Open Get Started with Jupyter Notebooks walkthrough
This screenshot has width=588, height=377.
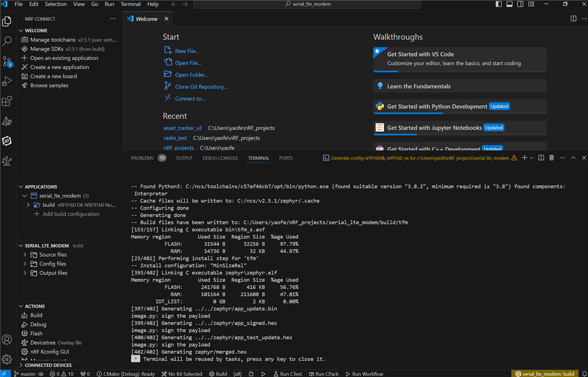(x=460, y=128)
